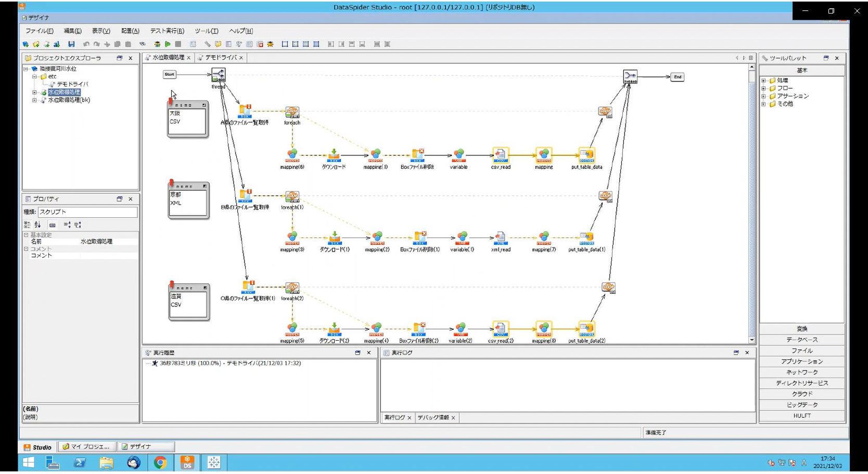Toggle description area button in properties toolbar
The height and width of the screenshot is (474, 868).
[x=52, y=225]
